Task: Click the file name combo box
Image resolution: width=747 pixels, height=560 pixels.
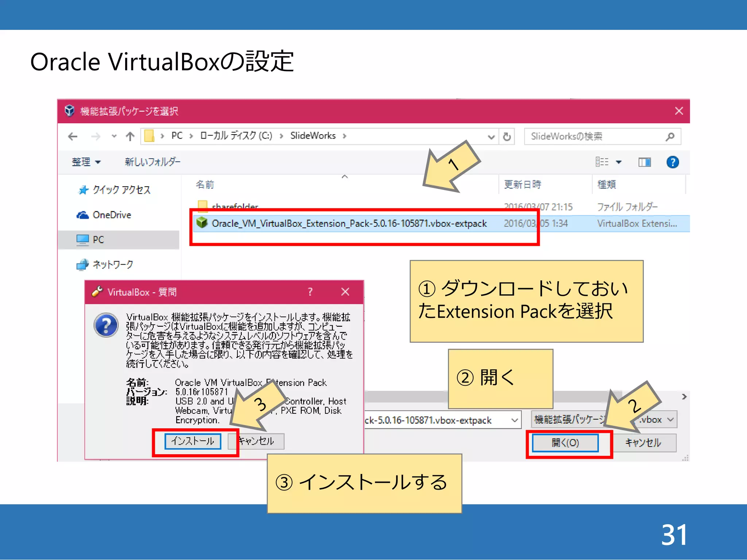Action: click(443, 420)
